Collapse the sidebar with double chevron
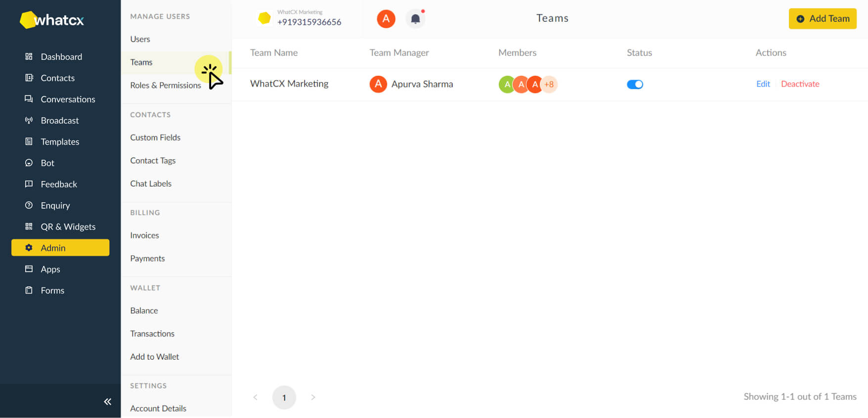 [x=107, y=402]
